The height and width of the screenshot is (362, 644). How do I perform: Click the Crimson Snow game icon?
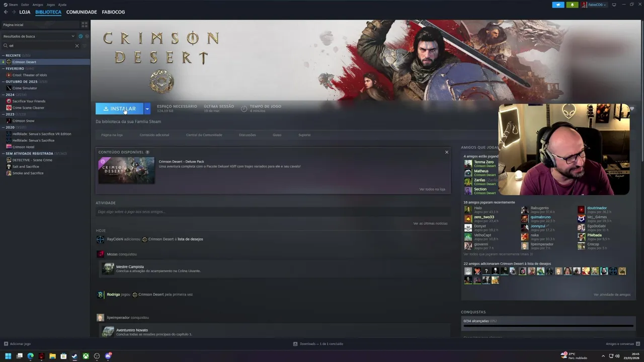click(9, 121)
